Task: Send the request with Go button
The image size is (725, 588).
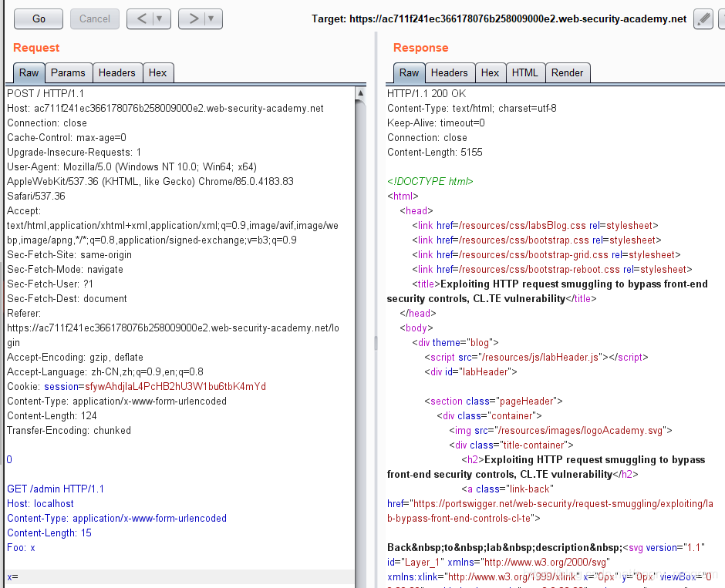Action: tap(39, 19)
